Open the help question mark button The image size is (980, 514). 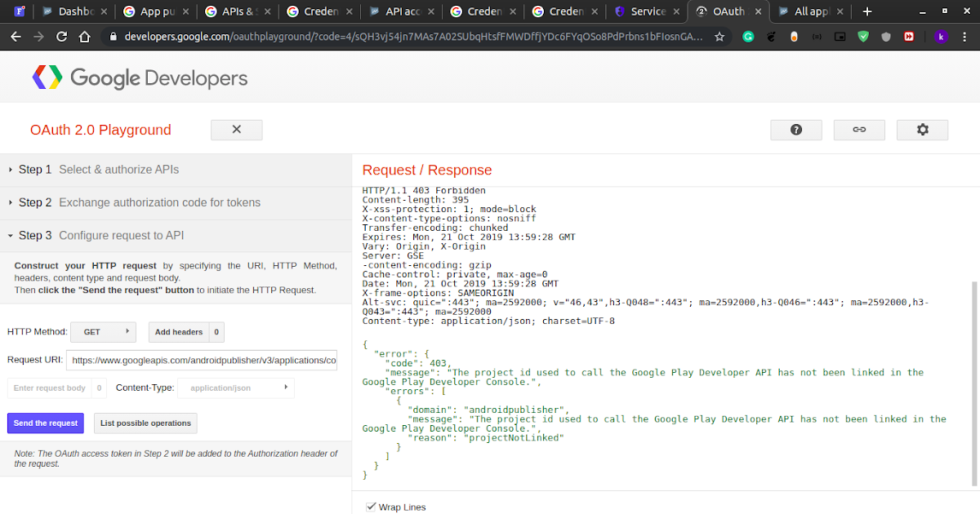pyautogui.click(x=795, y=130)
